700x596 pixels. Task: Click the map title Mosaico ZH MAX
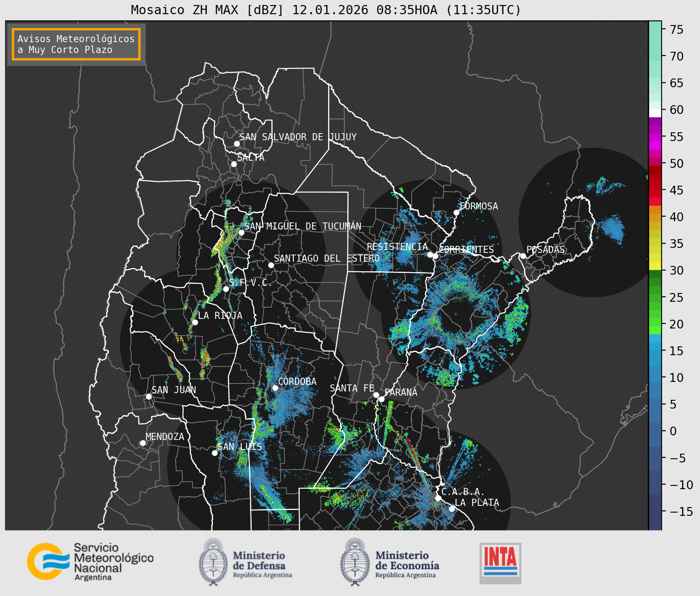click(326, 10)
